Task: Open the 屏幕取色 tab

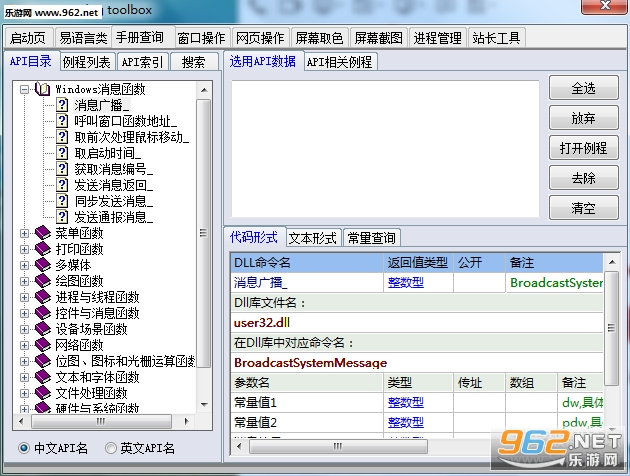Action: [320, 38]
